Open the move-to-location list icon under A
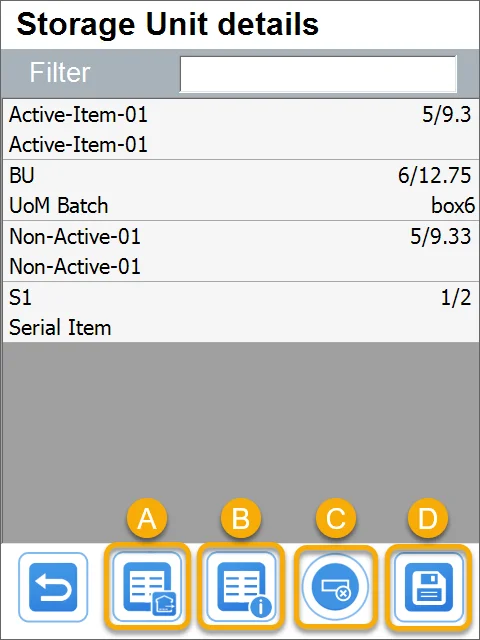Image resolution: width=480 pixels, height=640 pixels. pyautogui.click(x=147, y=586)
